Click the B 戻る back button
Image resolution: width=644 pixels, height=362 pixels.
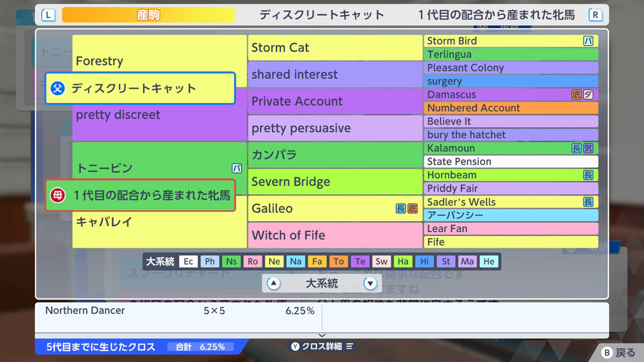click(x=618, y=353)
